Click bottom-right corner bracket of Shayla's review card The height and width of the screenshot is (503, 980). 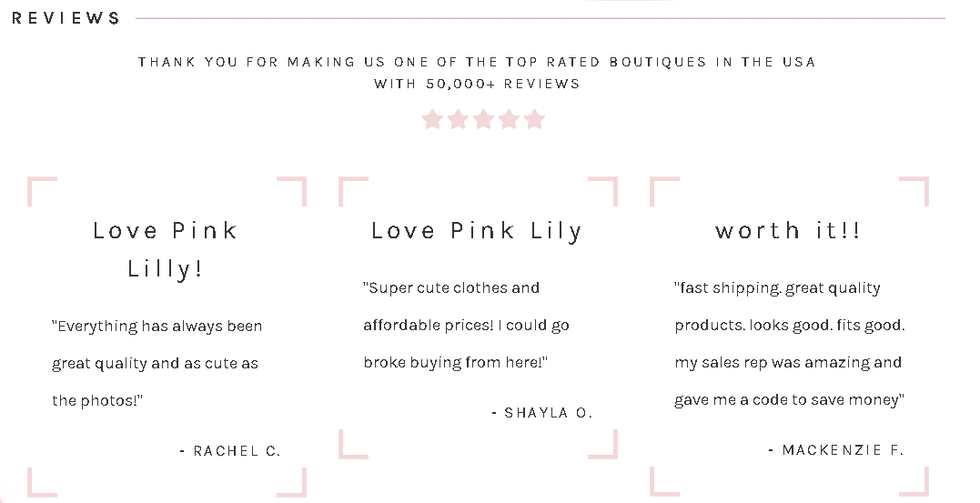(x=602, y=444)
